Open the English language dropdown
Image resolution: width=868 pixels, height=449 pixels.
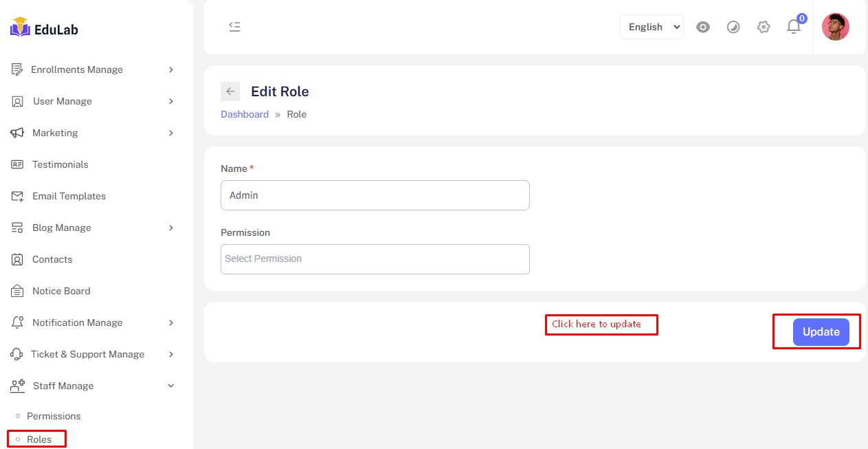pos(652,27)
